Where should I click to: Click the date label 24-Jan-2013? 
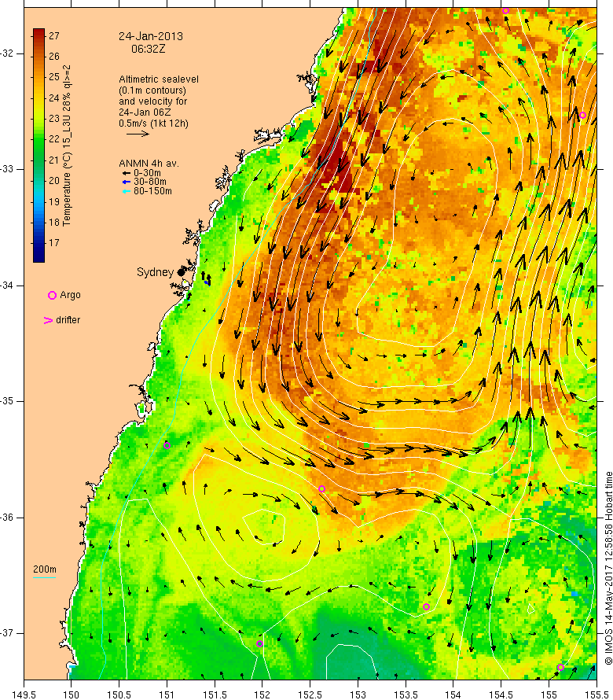coord(151,36)
